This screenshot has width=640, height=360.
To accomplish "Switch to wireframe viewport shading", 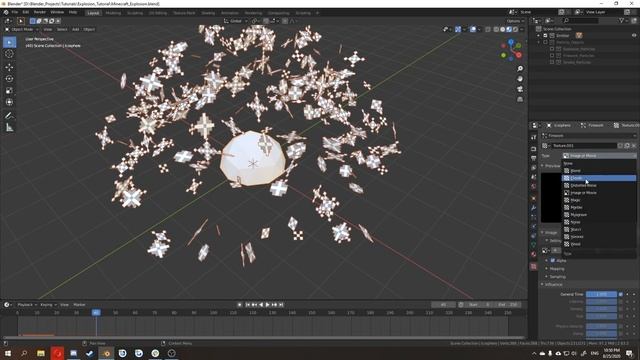I will click(496, 29).
